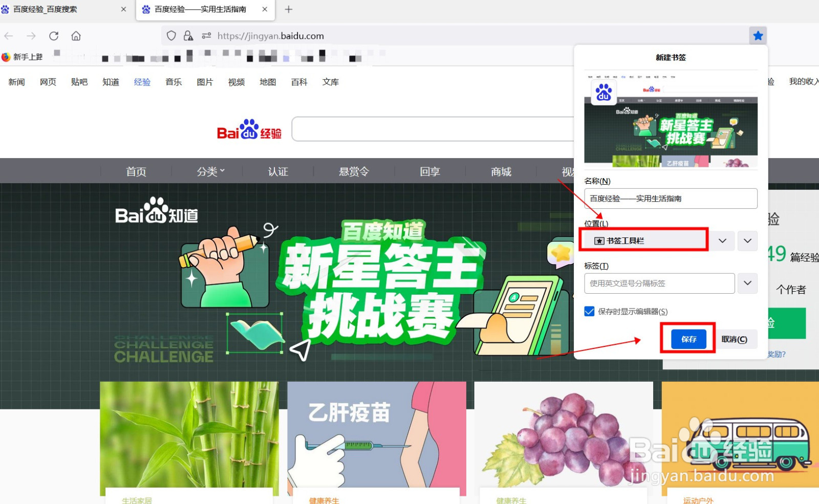Open the 图片 link
Image resolution: width=819 pixels, height=504 pixels.
tap(205, 82)
